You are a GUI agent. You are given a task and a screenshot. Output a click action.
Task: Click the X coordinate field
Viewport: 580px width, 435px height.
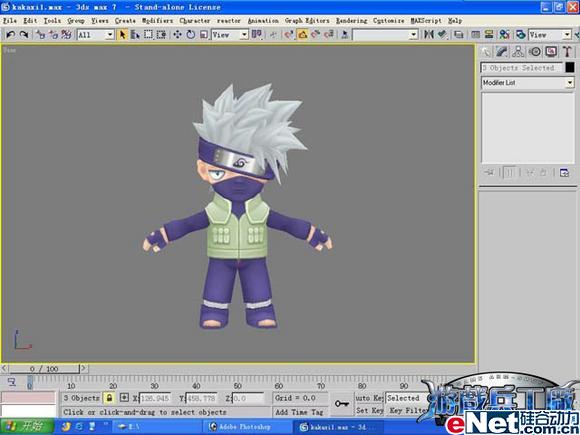155,398
